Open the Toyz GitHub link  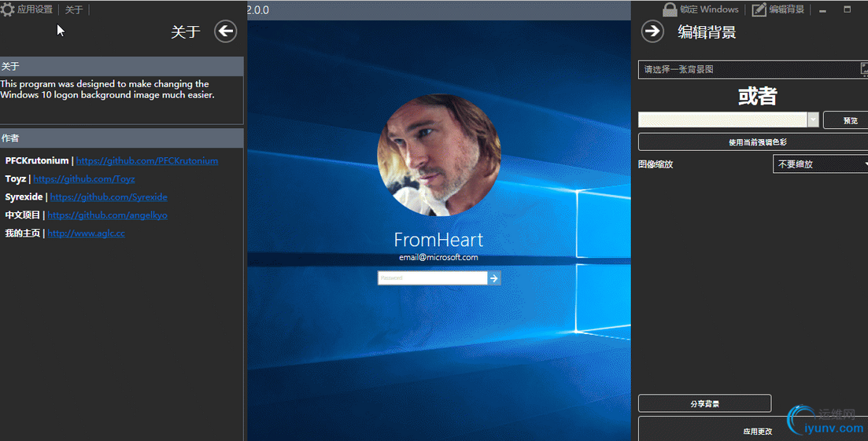[83, 179]
